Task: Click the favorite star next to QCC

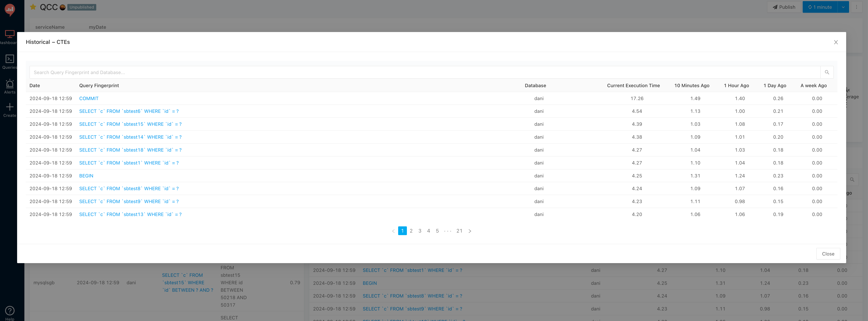Action: 33,7
